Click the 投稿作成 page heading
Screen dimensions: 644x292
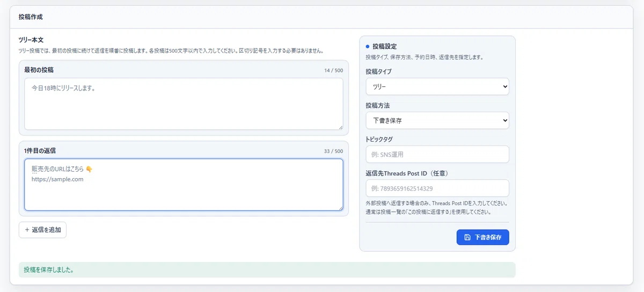31,17
